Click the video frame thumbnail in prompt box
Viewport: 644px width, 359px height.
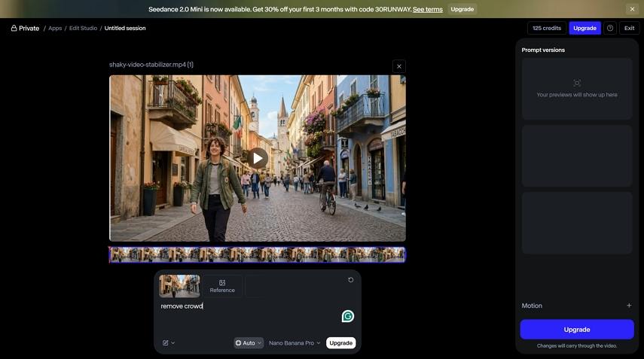pyautogui.click(x=179, y=286)
